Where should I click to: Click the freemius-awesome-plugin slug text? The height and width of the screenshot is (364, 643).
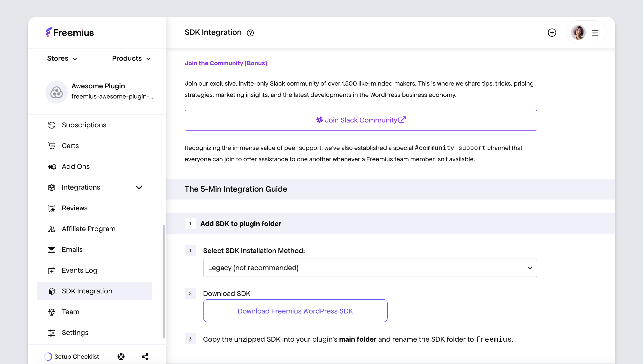point(112,96)
